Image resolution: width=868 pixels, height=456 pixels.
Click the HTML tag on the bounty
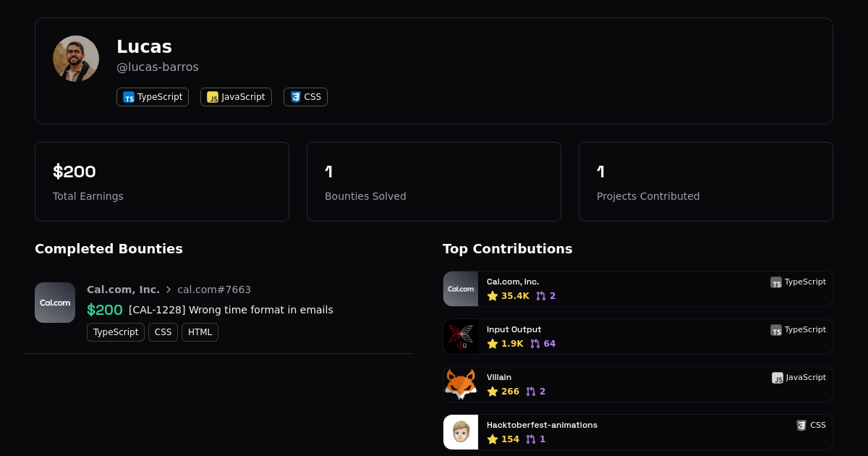(x=200, y=332)
